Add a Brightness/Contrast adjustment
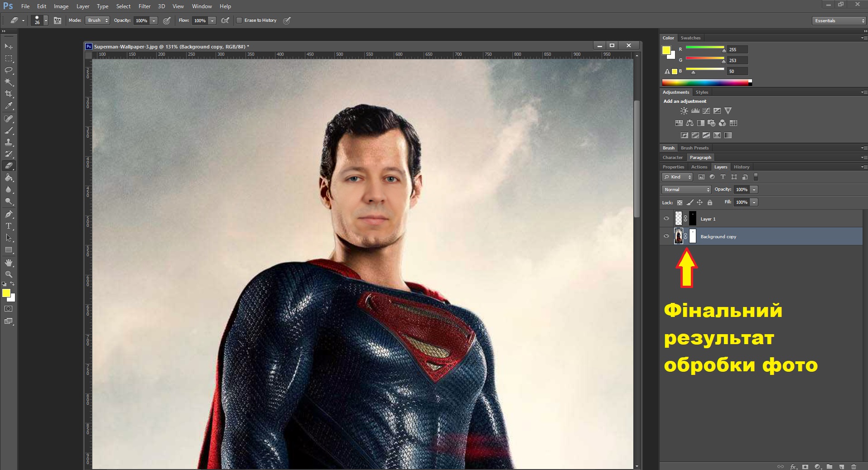868x470 pixels. tap(684, 110)
